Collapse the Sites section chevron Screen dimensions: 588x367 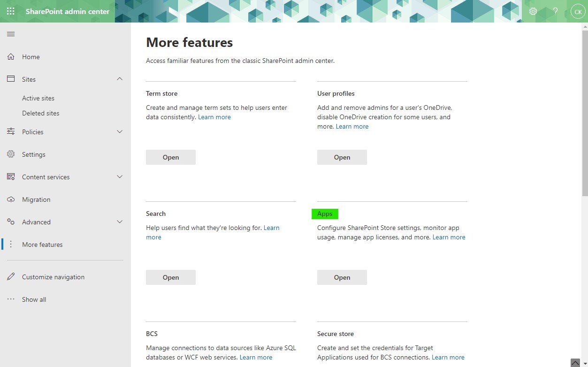tap(120, 79)
